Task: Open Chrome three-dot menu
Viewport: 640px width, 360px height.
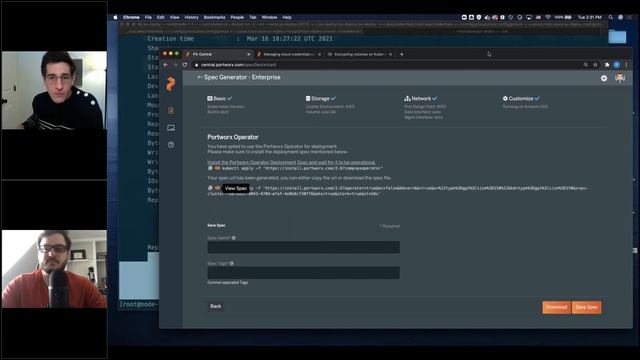Action: point(627,64)
